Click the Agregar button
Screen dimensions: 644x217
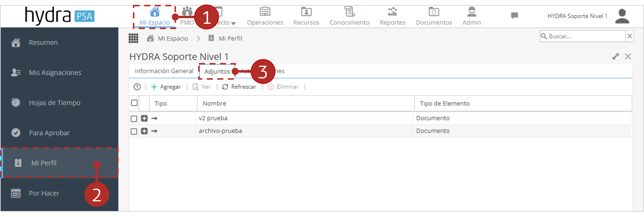tap(166, 87)
